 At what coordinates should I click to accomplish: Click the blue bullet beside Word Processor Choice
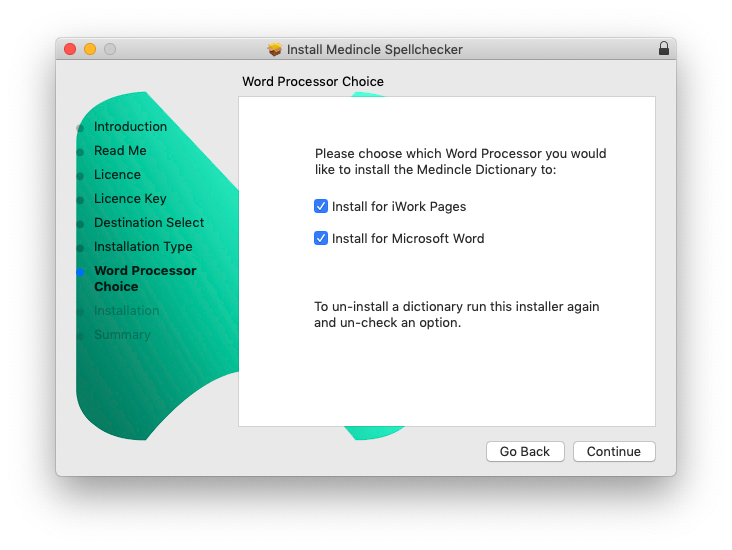tap(80, 272)
